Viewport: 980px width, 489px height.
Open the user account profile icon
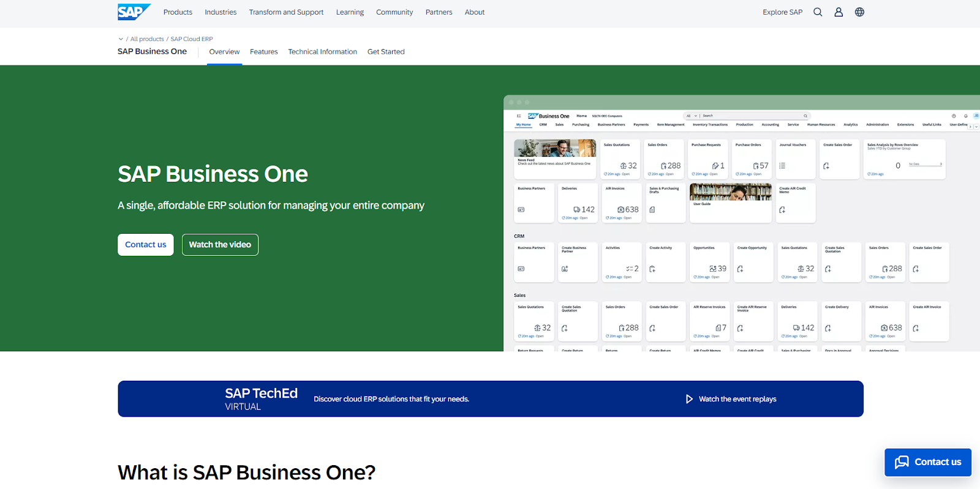(x=839, y=12)
